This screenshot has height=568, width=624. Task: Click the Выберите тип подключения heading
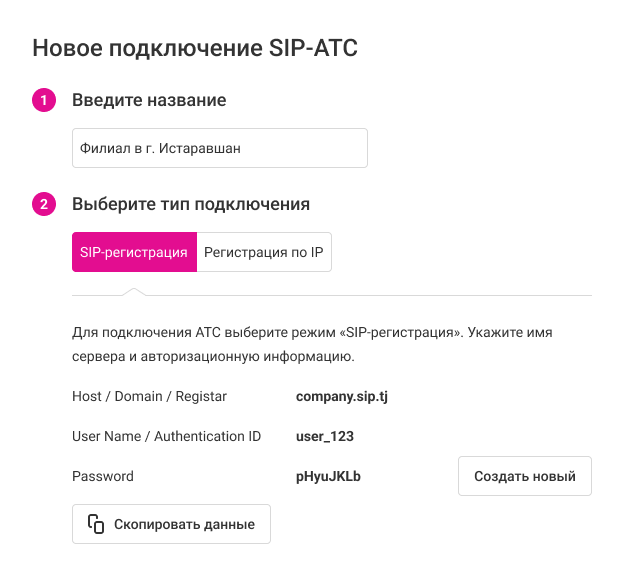click(191, 204)
